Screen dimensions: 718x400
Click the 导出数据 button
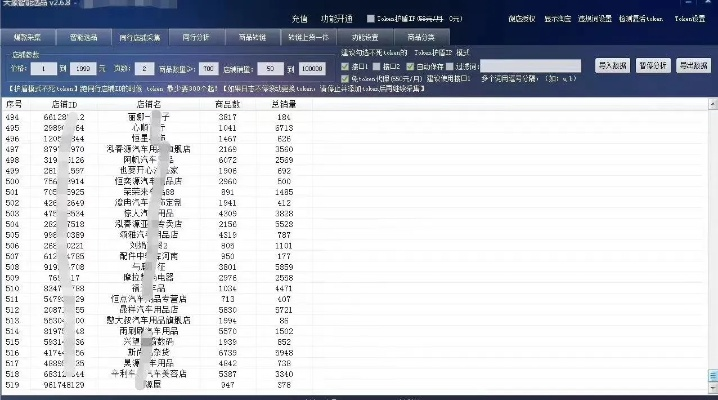tap(693, 65)
